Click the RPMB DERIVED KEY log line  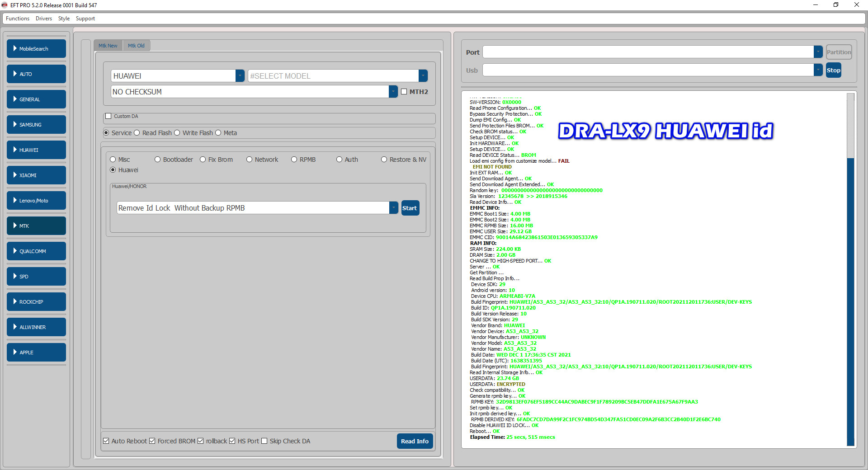pos(595,419)
